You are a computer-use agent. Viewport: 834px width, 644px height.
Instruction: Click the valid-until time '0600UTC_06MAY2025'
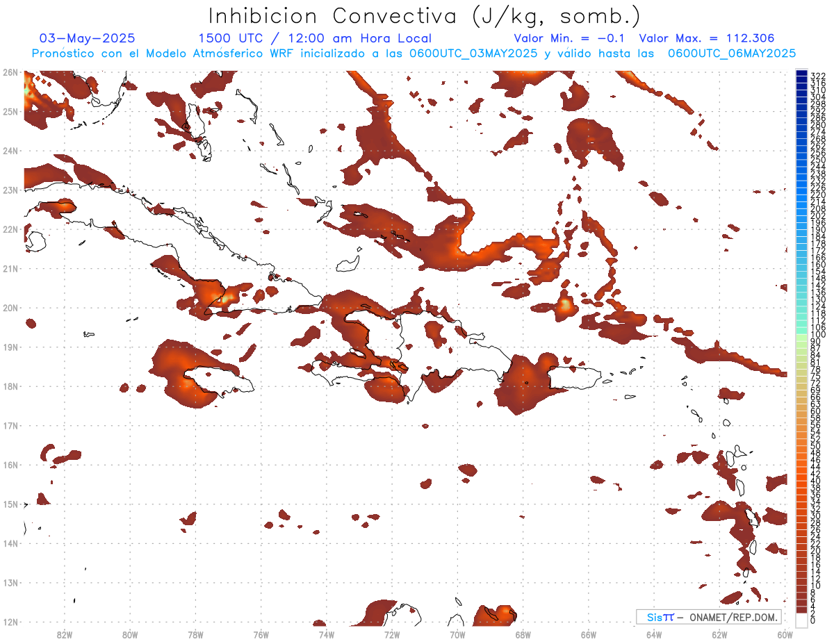(732, 53)
